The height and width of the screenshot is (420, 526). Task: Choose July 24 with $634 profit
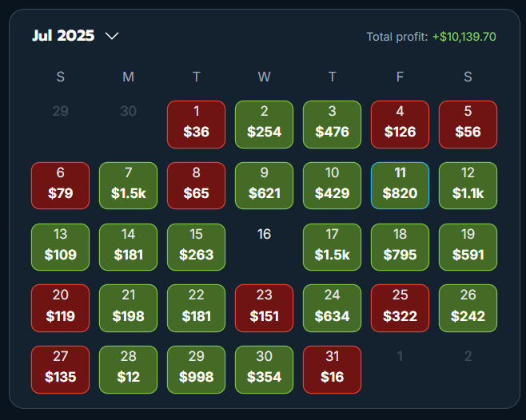(332, 308)
